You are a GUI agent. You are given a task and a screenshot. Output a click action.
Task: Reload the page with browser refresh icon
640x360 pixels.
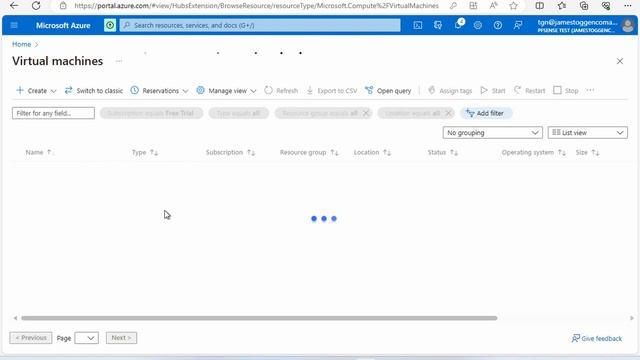36,6
